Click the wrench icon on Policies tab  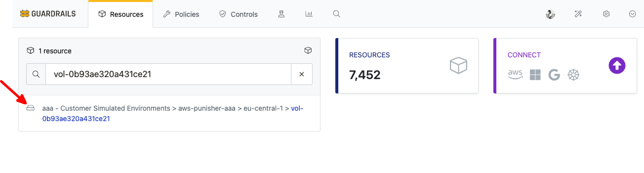tap(167, 14)
